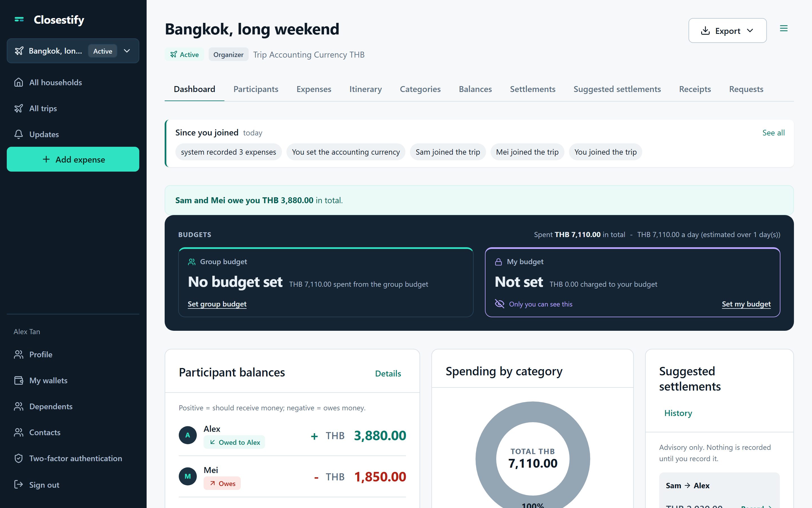The image size is (812, 508).
Task: Click Set my budget link
Action: click(x=746, y=304)
